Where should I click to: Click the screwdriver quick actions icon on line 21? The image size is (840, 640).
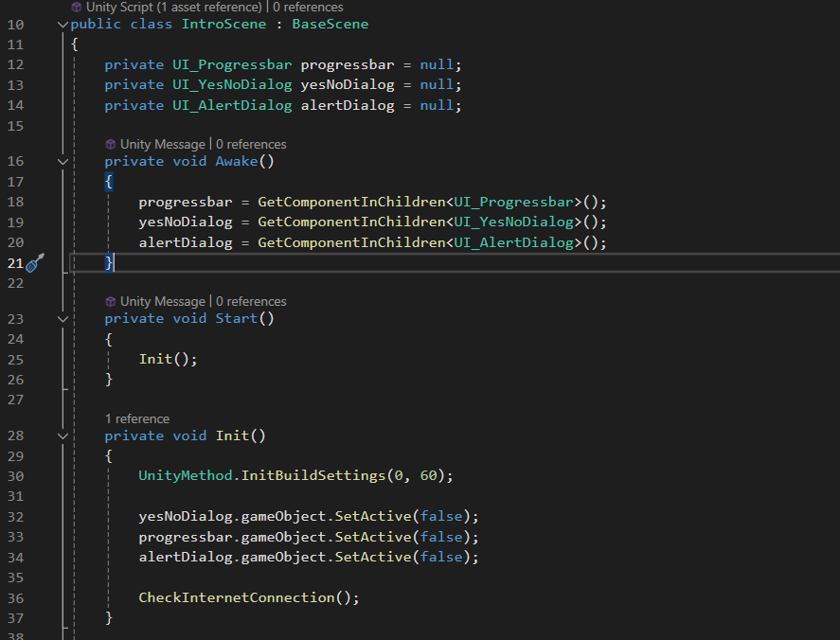point(35,263)
